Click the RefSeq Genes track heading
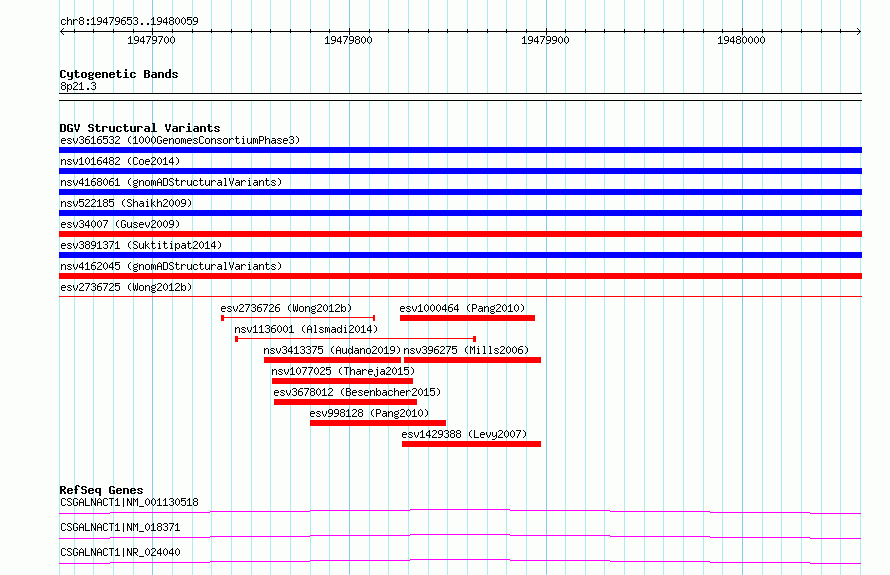 [x=101, y=490]
